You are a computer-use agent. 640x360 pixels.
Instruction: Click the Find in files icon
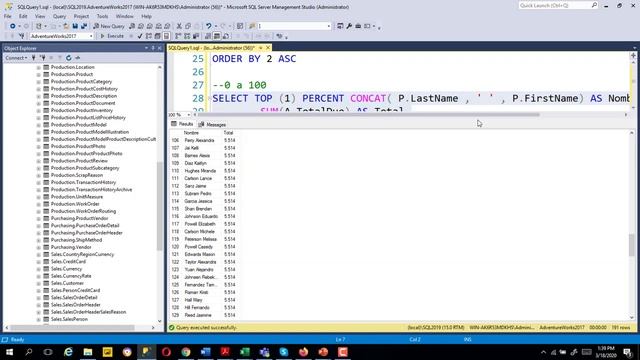pos(252,26)
